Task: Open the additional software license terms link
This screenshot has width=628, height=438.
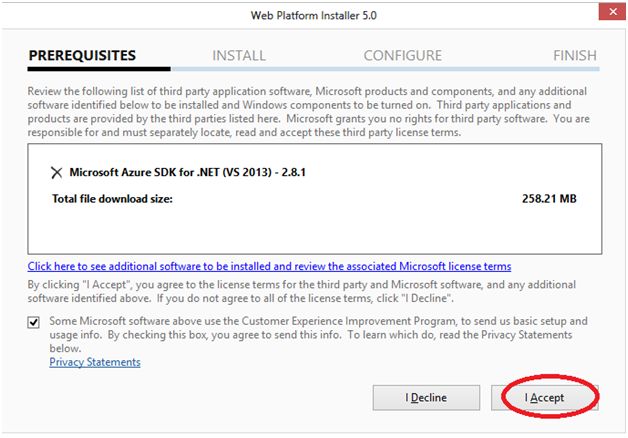Action: [269, 267]
